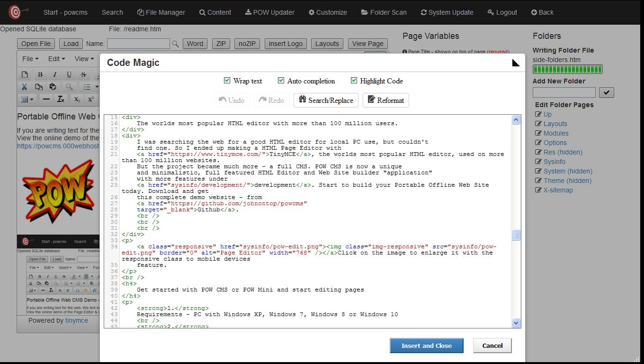Viewport: 644px width, 364px height.
Task: Insert a horizontal line from editor toolbar
Action: 46,99
